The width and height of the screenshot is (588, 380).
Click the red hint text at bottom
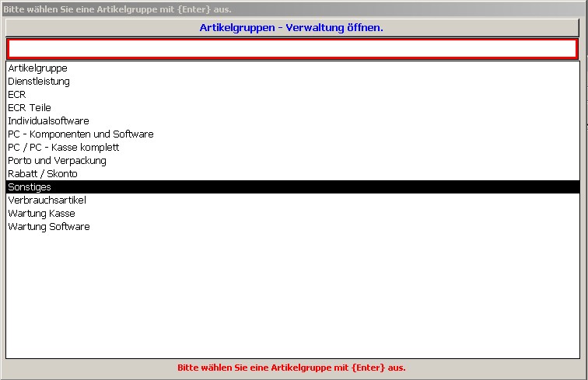(292, 368)
